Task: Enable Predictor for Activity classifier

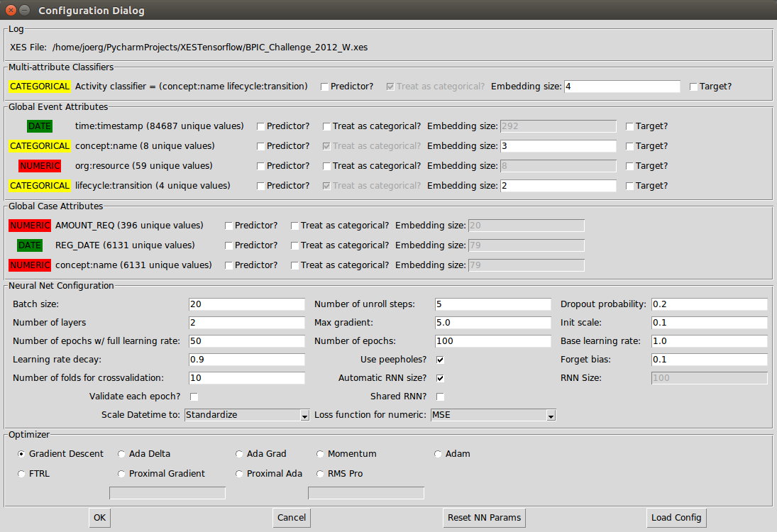Action: (325, 87)
